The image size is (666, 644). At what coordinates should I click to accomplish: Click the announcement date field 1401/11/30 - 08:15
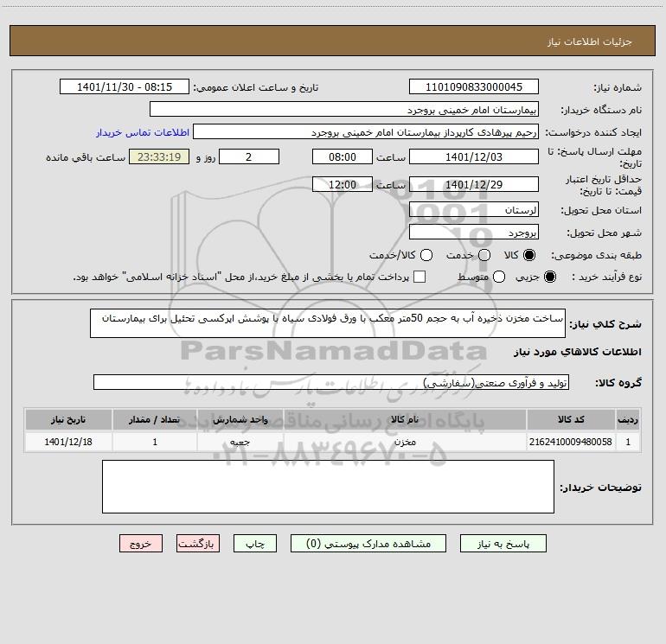pos(125,86)
